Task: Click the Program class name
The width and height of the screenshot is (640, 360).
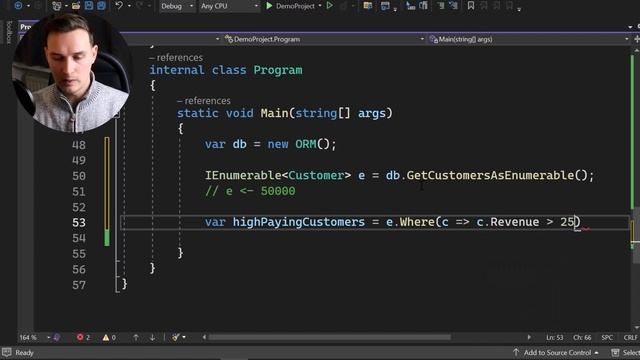Action: tap(278, 70)
